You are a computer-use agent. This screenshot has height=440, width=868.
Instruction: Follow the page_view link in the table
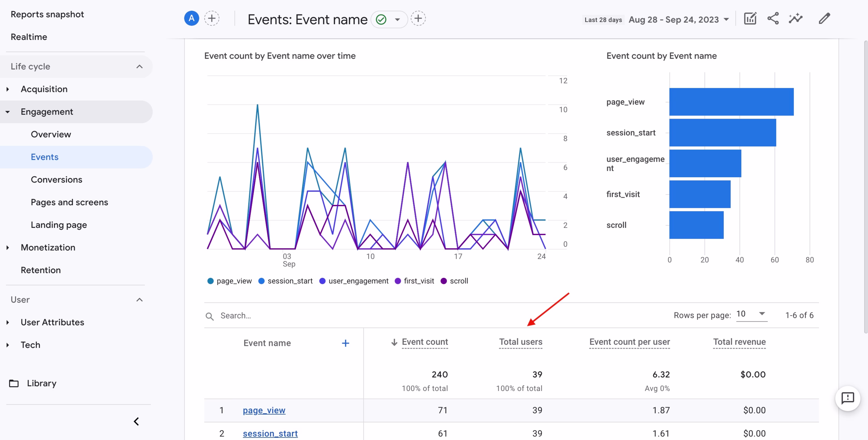pos(264,410)
